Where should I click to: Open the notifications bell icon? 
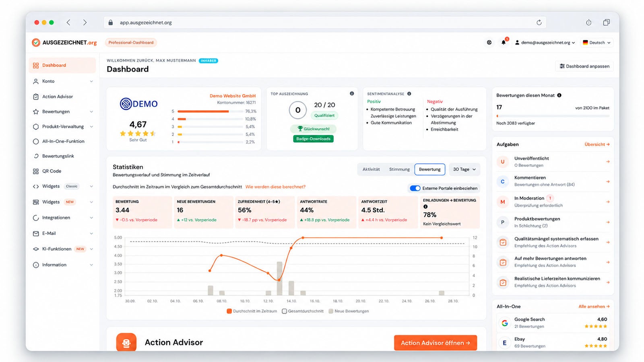(x=503, y=42)
